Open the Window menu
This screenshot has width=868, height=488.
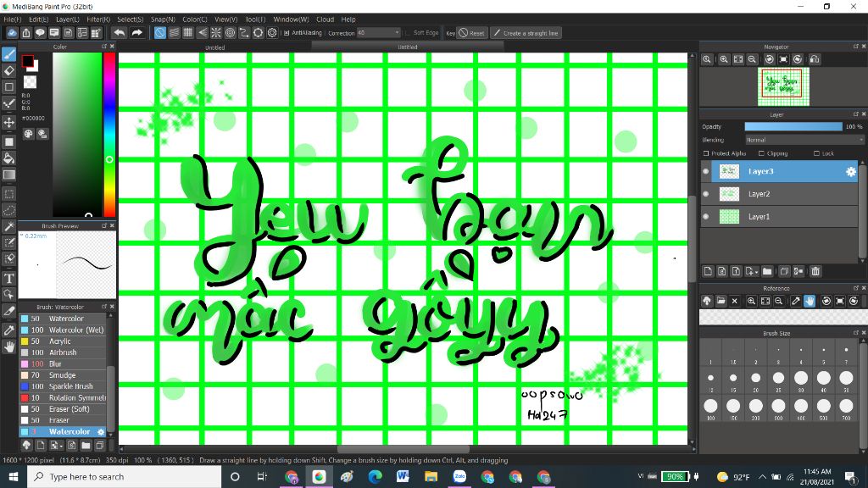(x=292, y=19)
